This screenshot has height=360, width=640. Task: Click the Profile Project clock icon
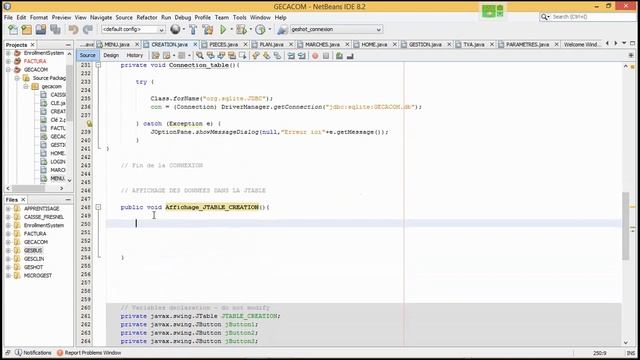[260, 29]
